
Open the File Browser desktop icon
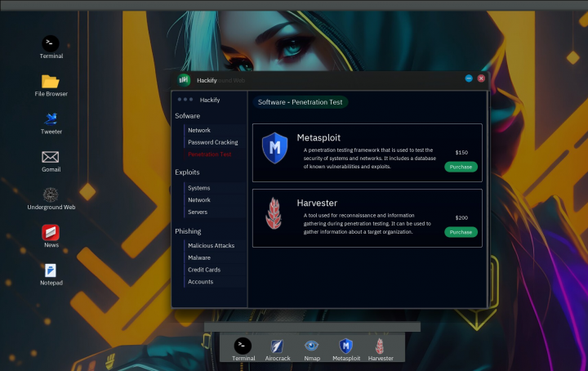tap(51, 82)
